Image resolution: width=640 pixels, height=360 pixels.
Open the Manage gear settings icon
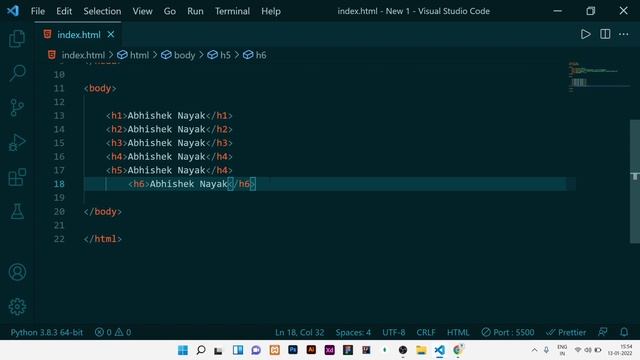(17, 307)
